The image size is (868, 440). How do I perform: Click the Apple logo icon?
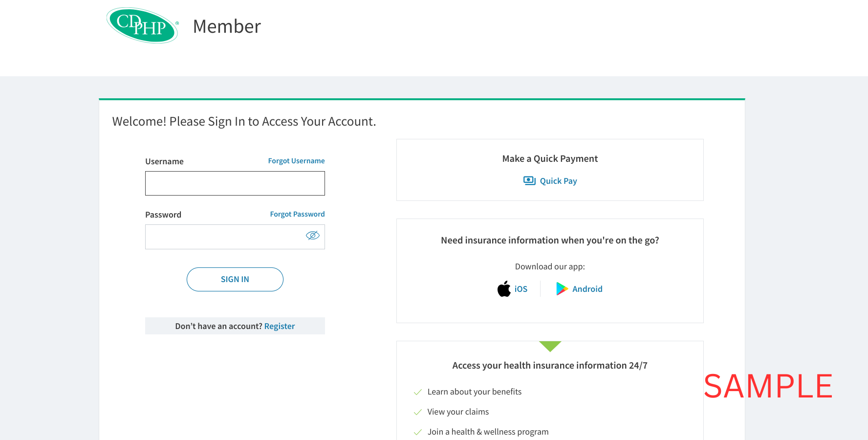tap(504, 289)
